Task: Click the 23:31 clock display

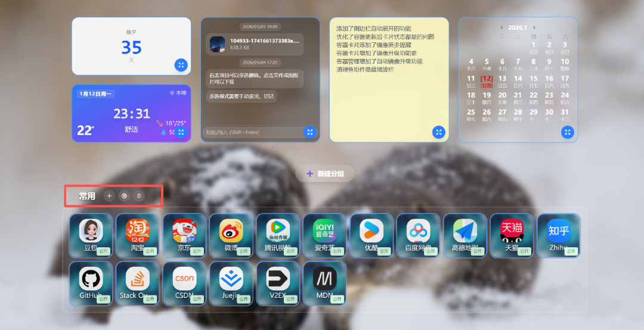Action: 132,114
